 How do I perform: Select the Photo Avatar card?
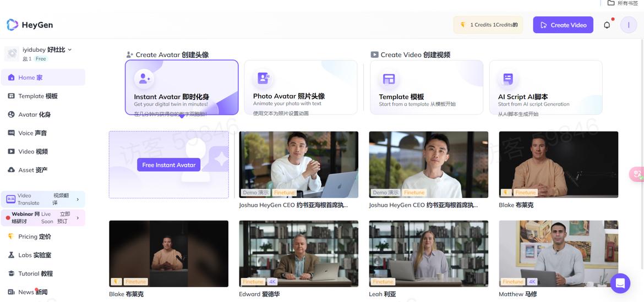[x=301, y=87]
